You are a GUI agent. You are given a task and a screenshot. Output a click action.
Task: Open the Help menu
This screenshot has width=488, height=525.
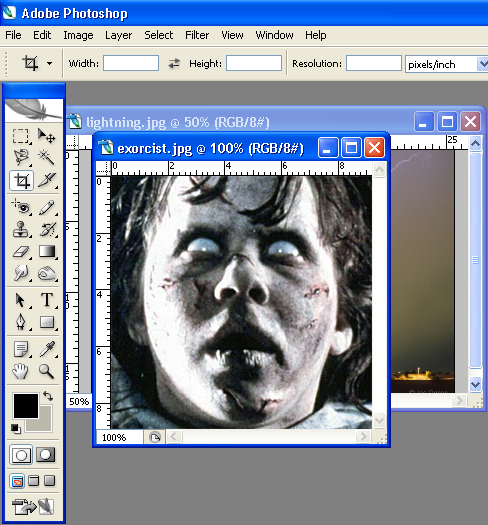pos(316,35)
